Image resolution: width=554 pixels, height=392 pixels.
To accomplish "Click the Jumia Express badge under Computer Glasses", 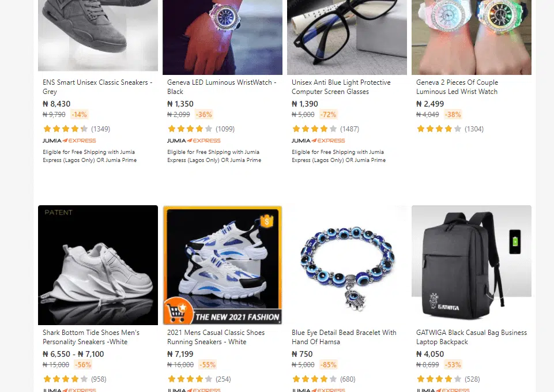I will pyautogui.click(x=318, y=141).
